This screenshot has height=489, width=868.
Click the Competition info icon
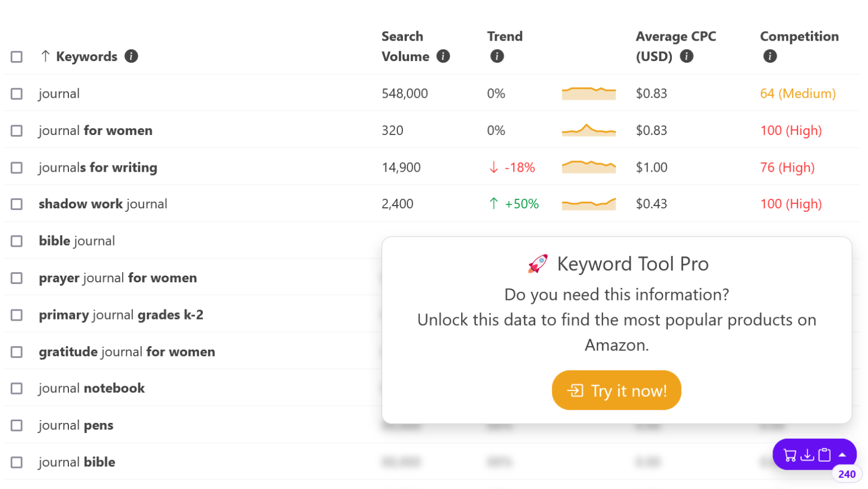(770, 56)
